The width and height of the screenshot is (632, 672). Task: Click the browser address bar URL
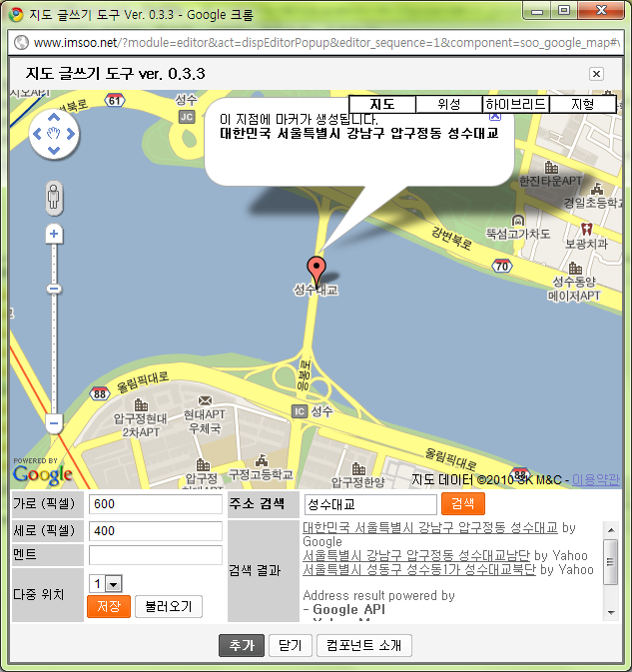(325, 42)
